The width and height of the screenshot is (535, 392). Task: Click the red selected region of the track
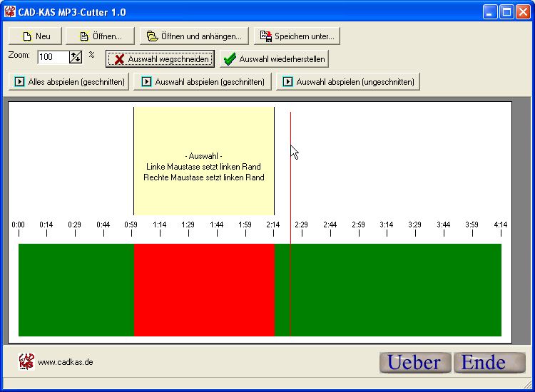[x=204, y=289]
